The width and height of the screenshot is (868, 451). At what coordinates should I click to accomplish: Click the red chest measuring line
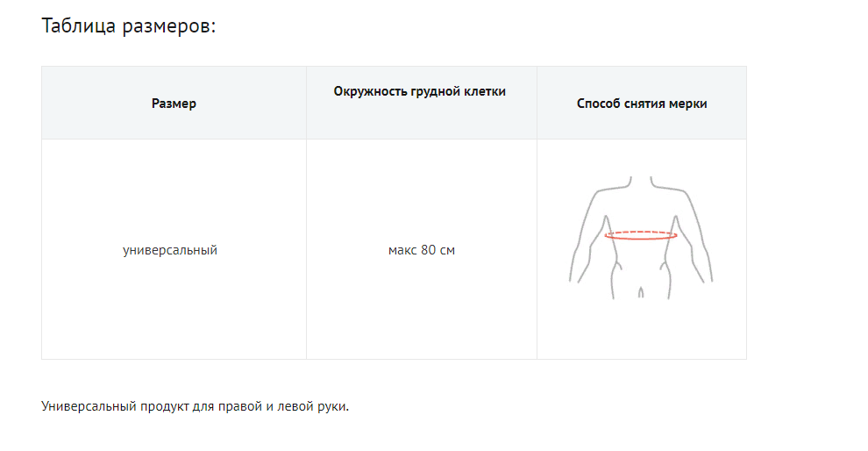[x=641, y=235]
